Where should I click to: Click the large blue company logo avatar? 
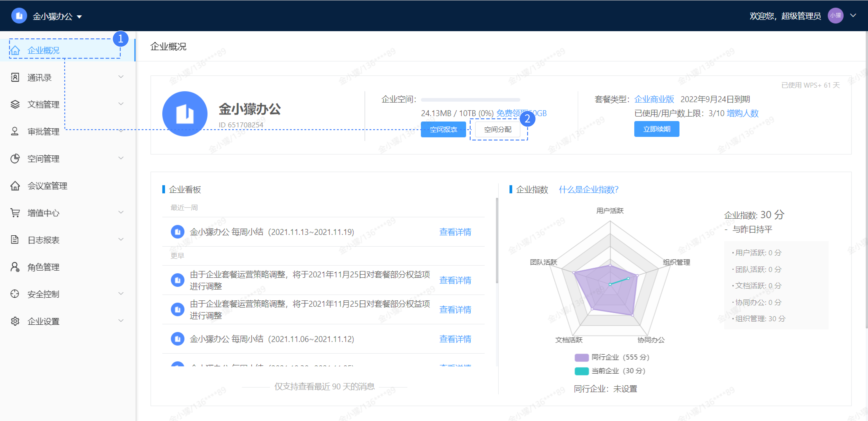click(185, 114)
